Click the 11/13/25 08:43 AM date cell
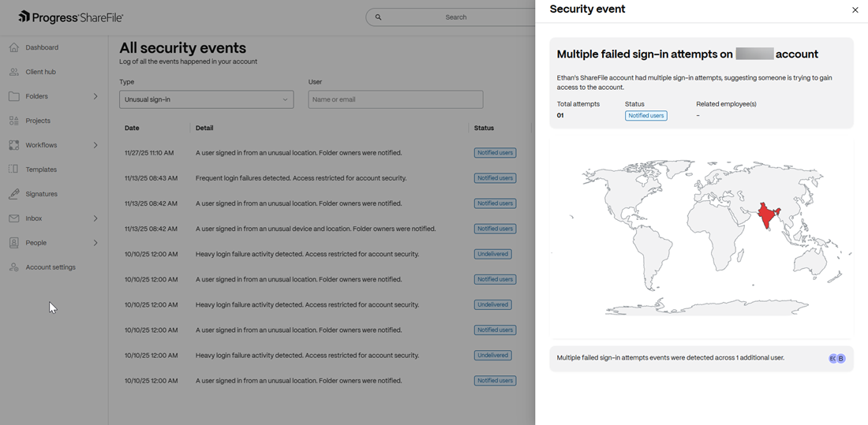Screen dimensions: 868x425 click(x=152, y=178)
